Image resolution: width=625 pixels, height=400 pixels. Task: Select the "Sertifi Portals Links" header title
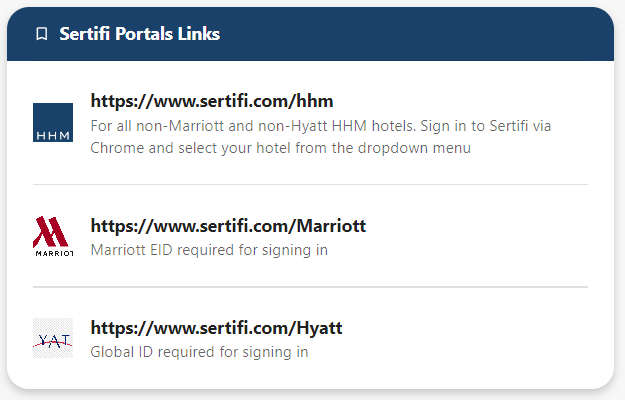pos(139,34)
